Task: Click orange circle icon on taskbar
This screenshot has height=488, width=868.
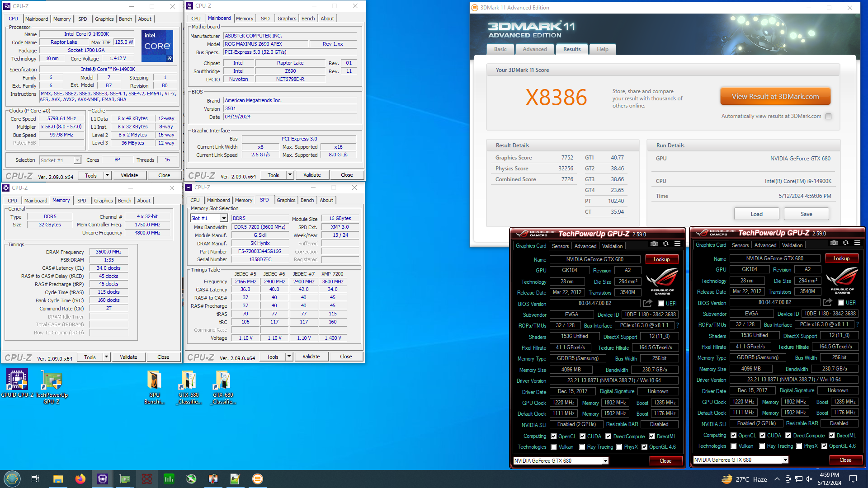Action: coord(258,479)
